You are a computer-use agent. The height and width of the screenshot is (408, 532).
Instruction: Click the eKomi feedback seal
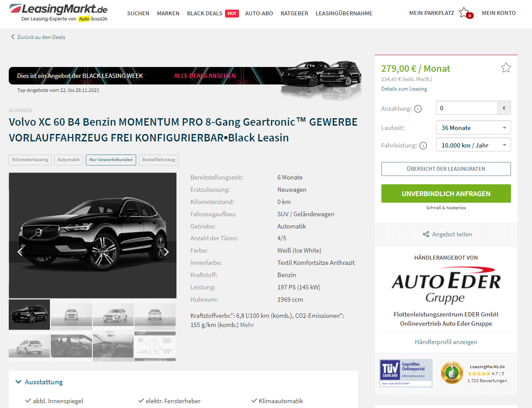(452, 373)
